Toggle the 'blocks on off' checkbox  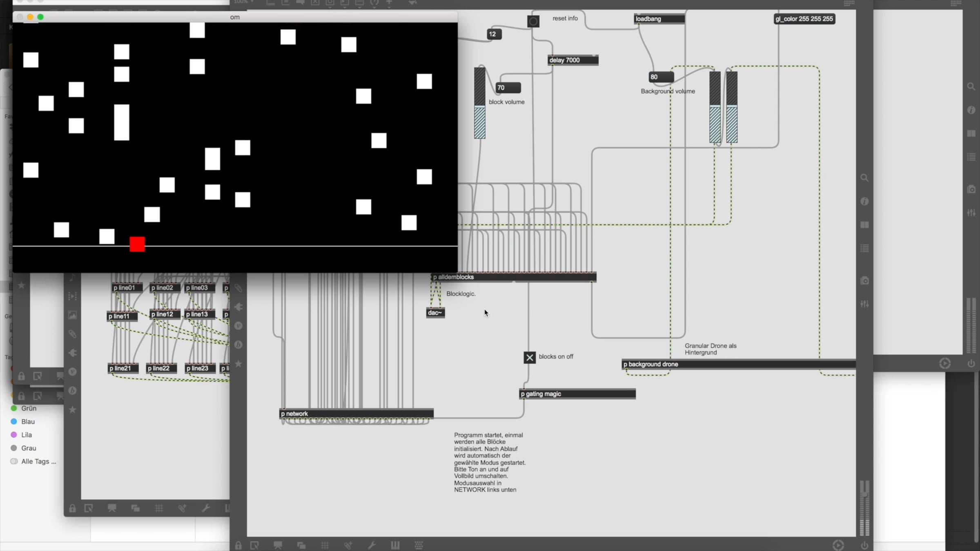(530, 358)
